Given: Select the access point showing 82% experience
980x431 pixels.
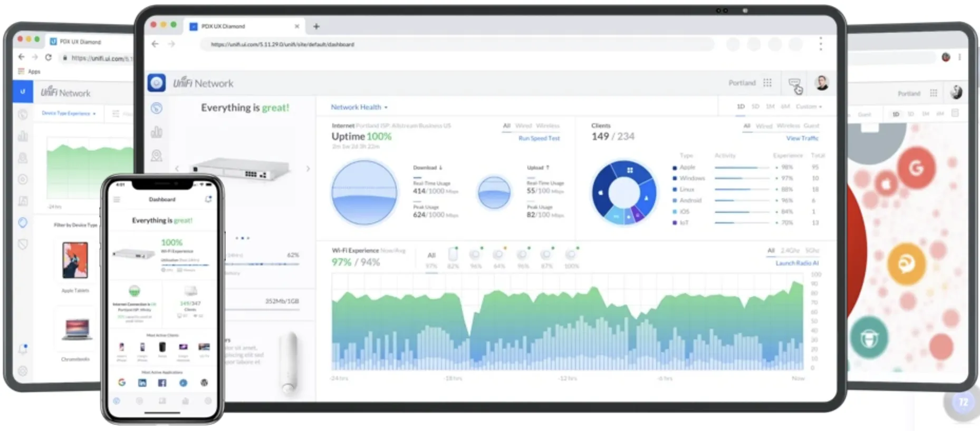Looking at the screenshot, I should coord(453,258).
